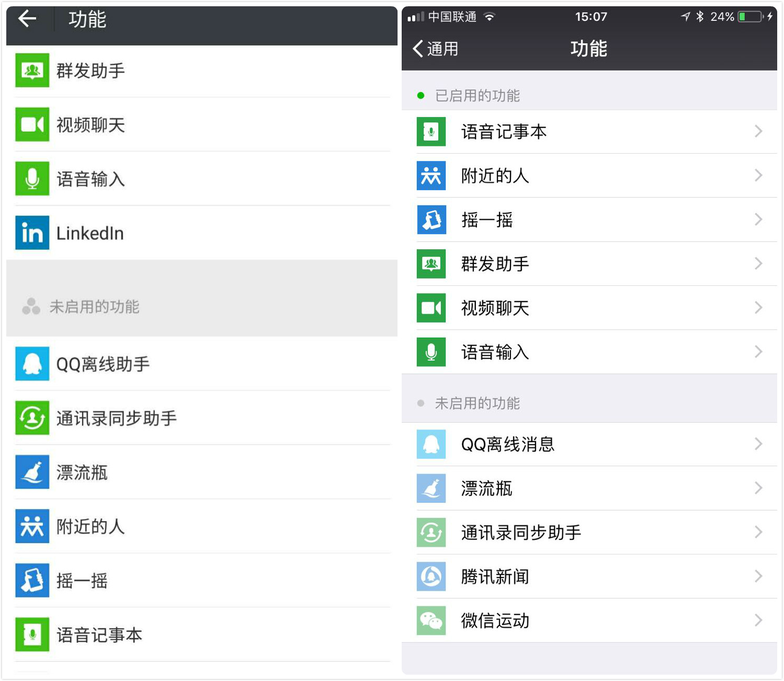The height and width of the screenshot is (681, 784).
Task: Select 群发助手 text in Android list
Action: [x=90, y=71]
